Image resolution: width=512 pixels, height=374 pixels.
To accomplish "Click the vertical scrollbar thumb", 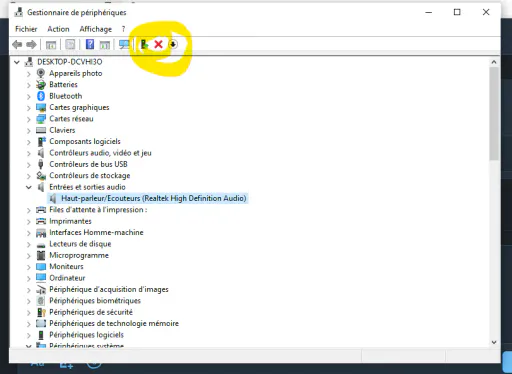I will 494,113.
